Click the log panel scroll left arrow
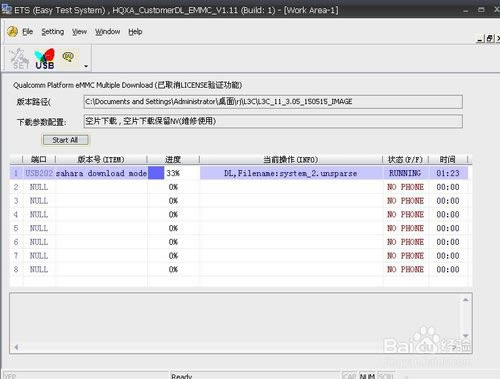Viewport: 500px width, 379px height. click(x=16, y=347)
